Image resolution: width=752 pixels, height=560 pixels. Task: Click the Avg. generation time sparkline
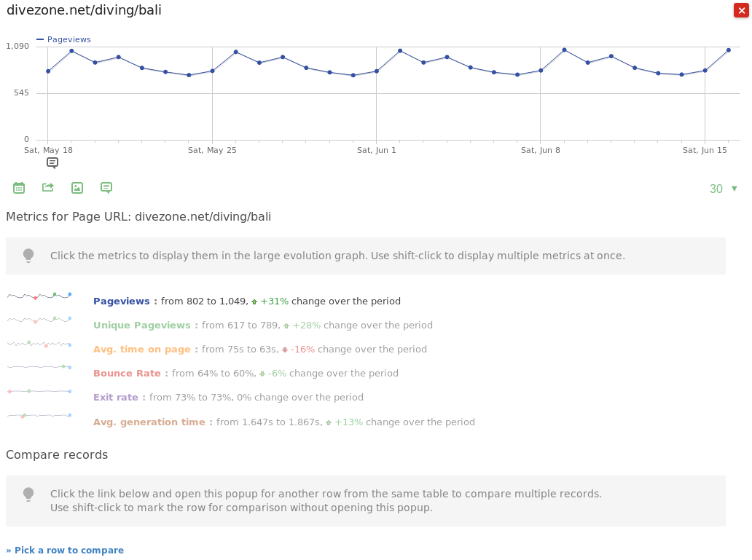(x=39, y=416)
